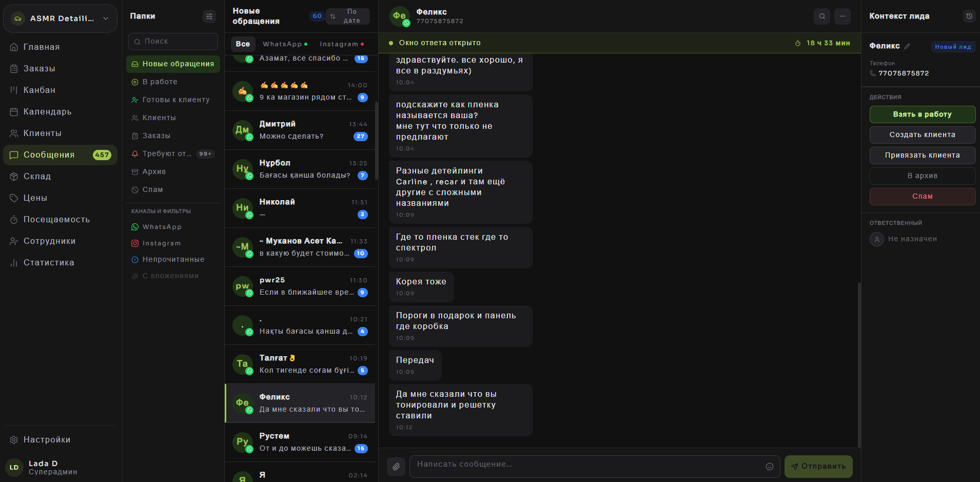This screenshot has height=482, width=980.
Task: Change sorting via По дате button
Action: 348,16
